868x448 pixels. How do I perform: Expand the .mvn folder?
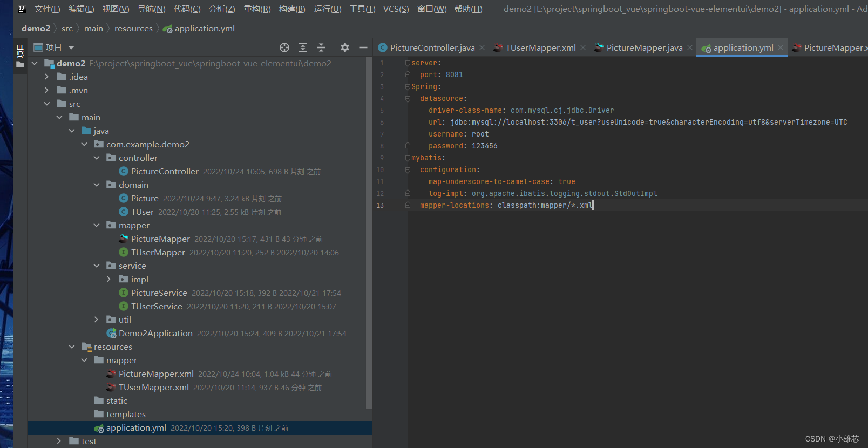point(47,90)
